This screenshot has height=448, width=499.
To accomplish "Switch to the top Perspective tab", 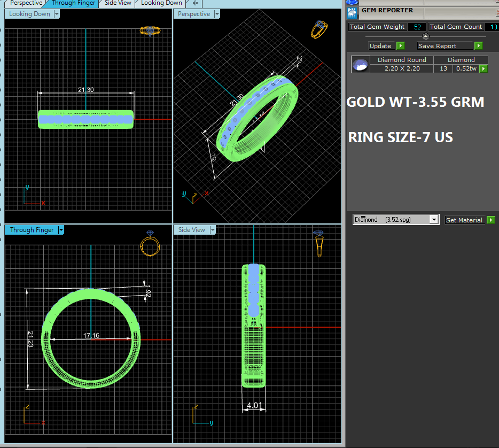I will (x=25, y=3).
